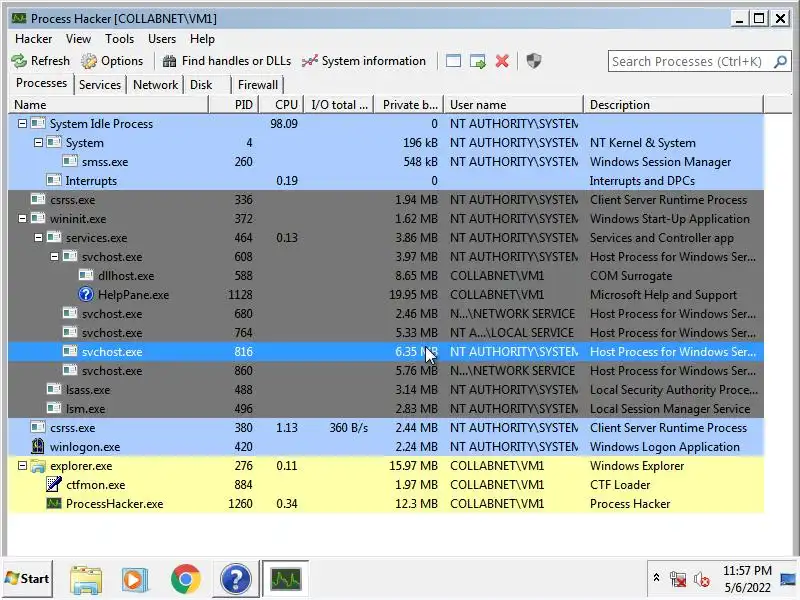The image size is (800, 600).
Task: Sort by User name column header
Action: [513, 105]
